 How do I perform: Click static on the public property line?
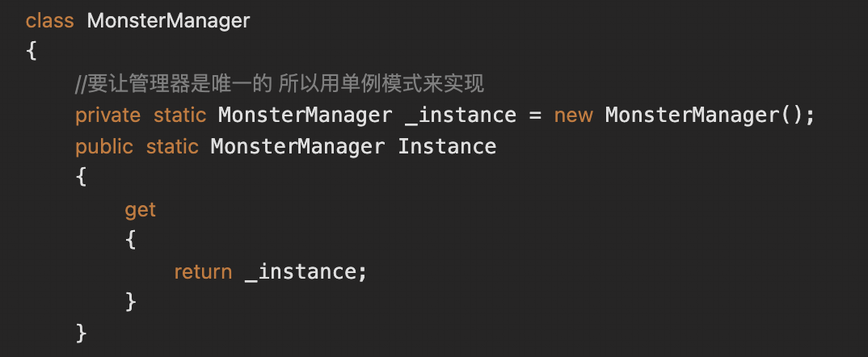171,147
